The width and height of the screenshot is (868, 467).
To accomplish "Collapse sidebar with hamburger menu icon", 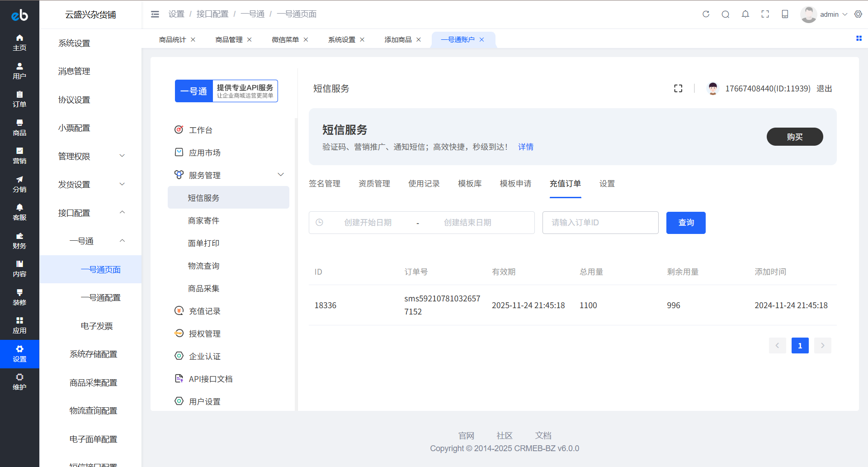I will [x=155, y=14].
